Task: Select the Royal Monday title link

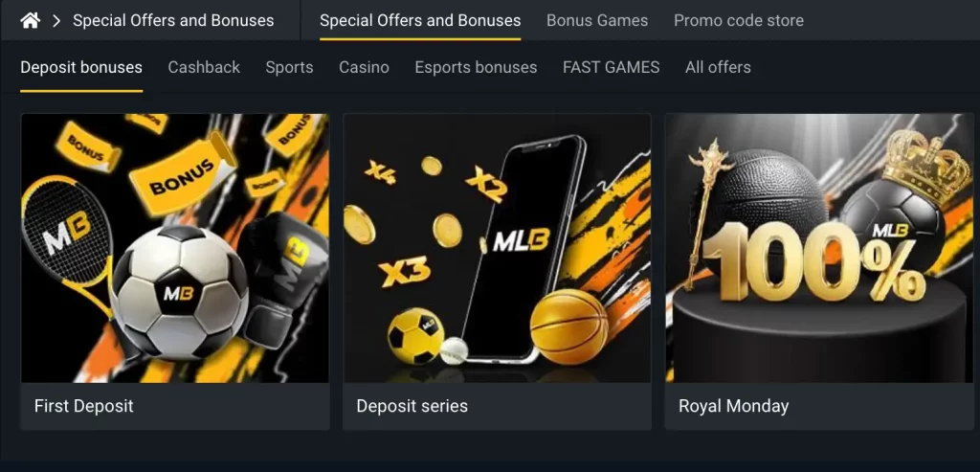Action: (734, 406)
